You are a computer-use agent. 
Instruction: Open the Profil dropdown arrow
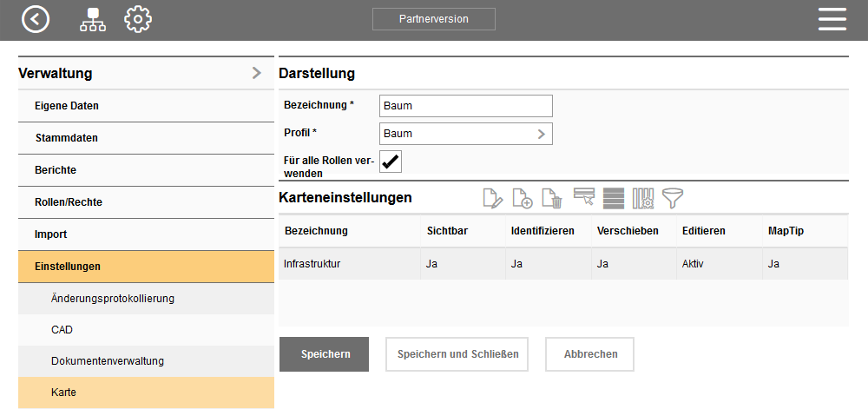541,134
